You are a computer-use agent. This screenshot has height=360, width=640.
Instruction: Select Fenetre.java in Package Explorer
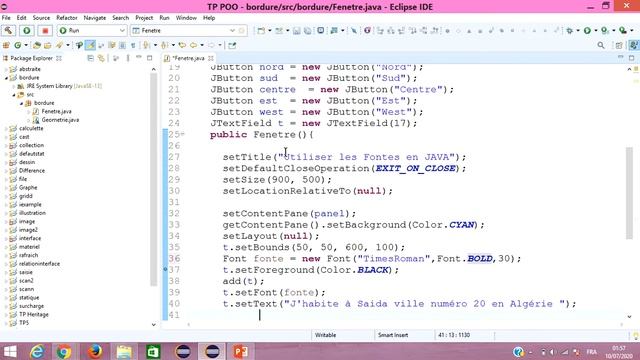coord(56,111)
